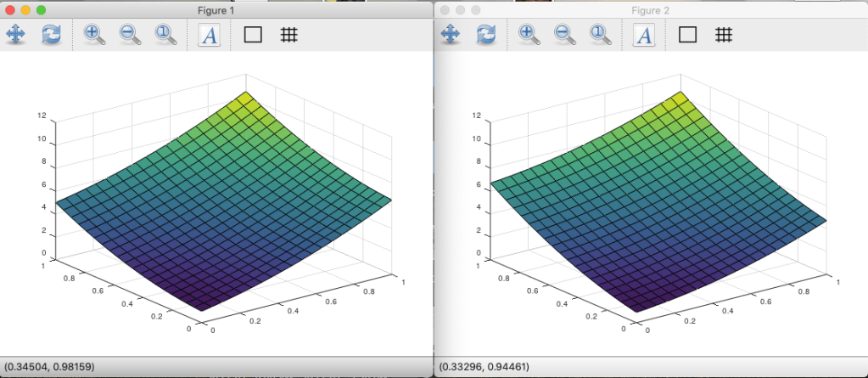Choose the insert text tool in Figure 1

tap(209, 35)
